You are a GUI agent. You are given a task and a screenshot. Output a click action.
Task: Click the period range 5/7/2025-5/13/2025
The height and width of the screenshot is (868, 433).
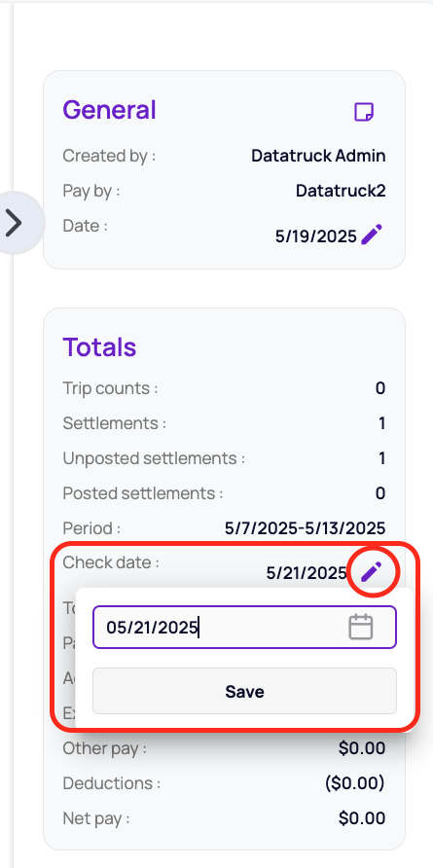click(x=306, y=528)
